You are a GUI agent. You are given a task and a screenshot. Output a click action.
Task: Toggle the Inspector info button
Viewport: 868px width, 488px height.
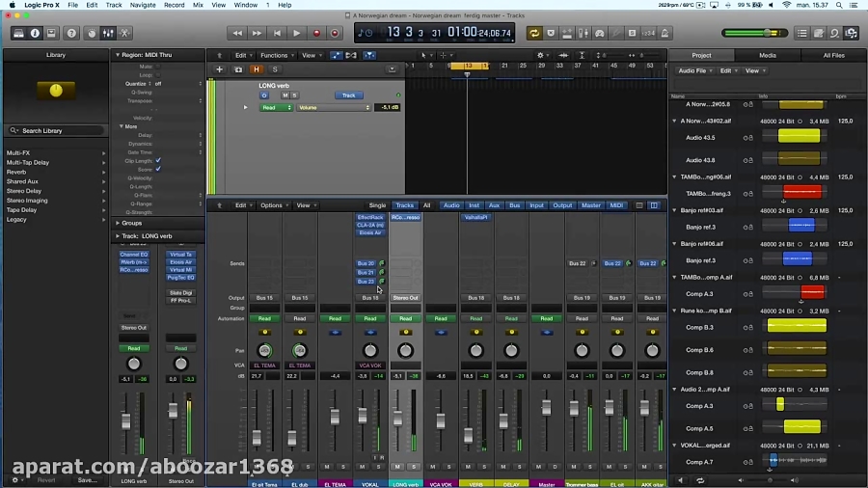coord(35,33)
